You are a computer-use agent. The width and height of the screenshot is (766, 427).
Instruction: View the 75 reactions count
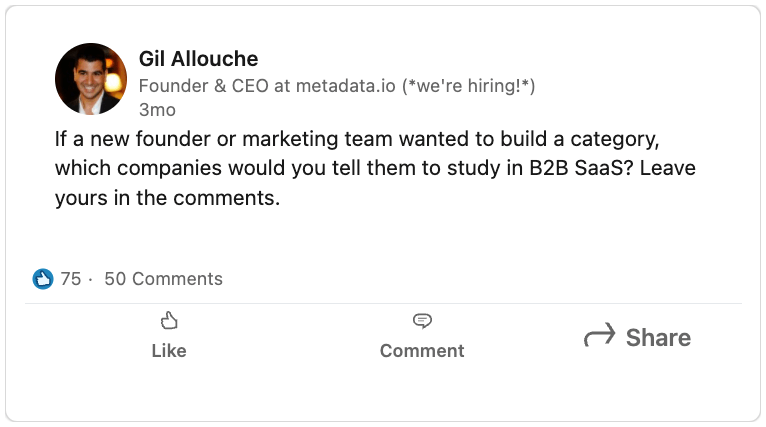click(71, 279)
